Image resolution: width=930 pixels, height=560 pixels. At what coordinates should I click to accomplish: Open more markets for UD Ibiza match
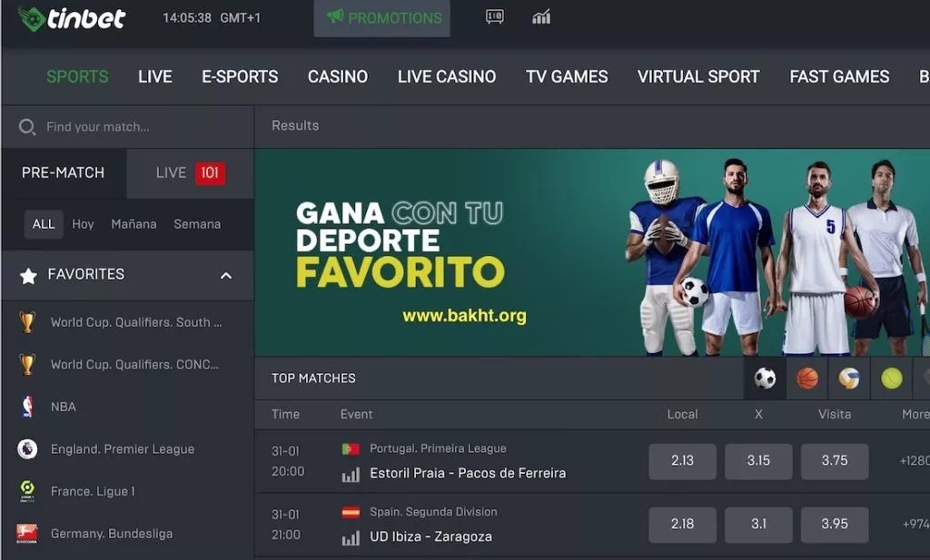tap(915, 524)
